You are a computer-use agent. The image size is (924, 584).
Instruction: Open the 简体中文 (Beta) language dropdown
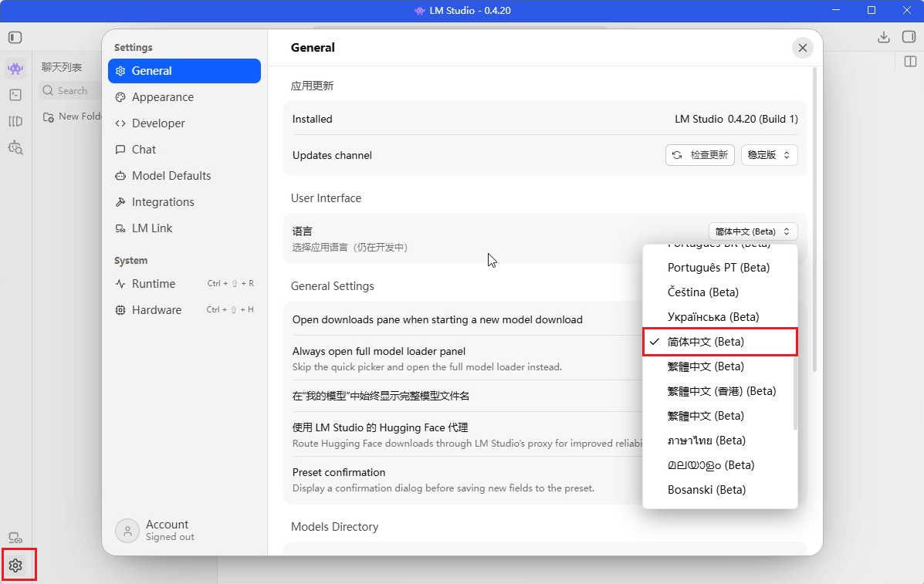(x=753, y=231)
